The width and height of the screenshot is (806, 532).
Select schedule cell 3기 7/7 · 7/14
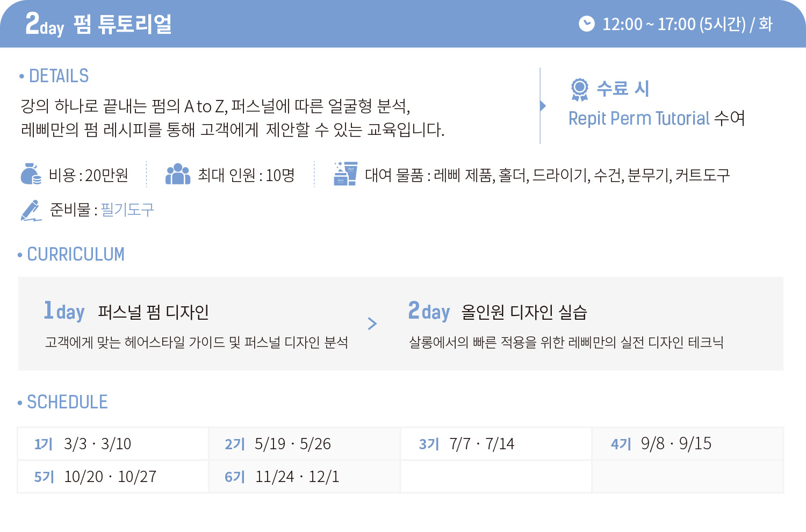[496, 444]
